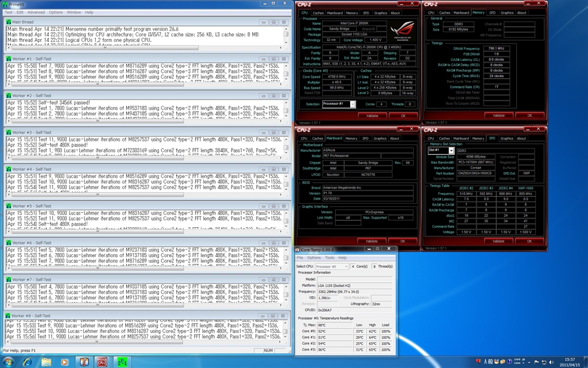588x368 pixels.
Task: Click the Main thread window icon
Action: coord(9,22)
